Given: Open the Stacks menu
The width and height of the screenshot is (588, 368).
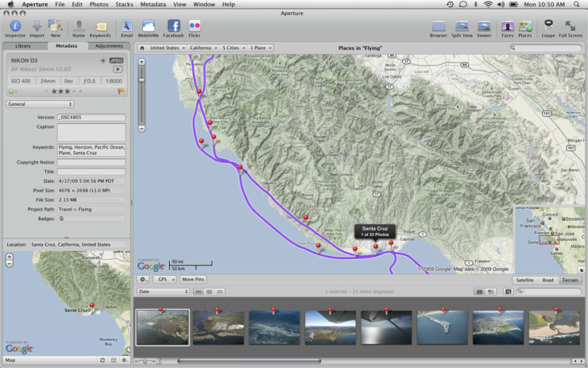Looking at the screenshot, I should coord(124,5).
